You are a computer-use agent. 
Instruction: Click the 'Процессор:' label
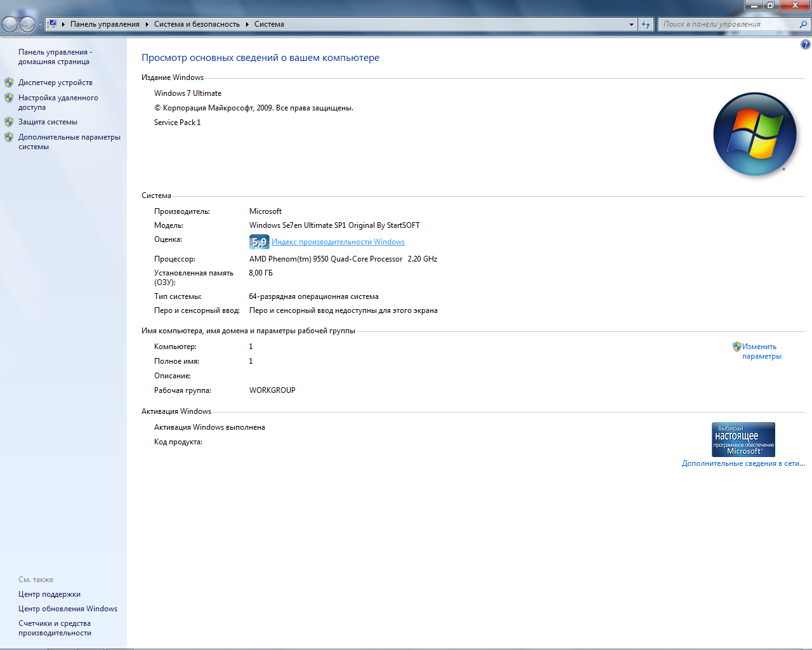tap(174, 259)
